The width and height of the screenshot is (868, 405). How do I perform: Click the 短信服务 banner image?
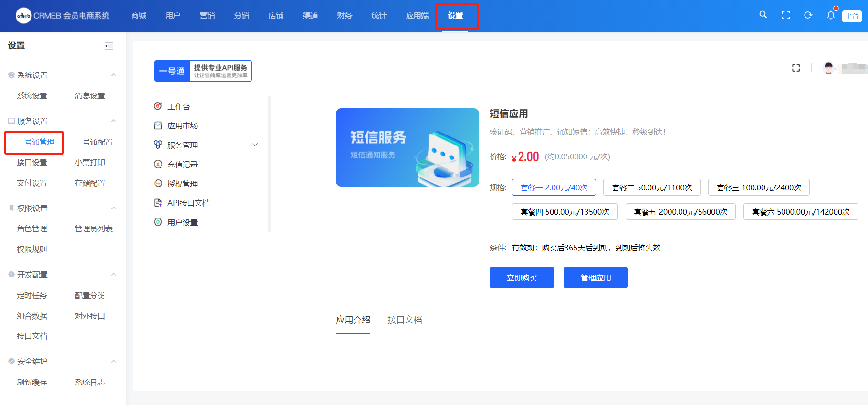click(407, 147)
